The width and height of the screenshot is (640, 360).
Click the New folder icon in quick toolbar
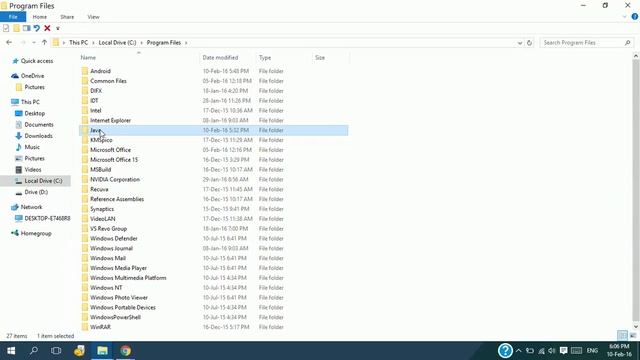coord(16,28)
